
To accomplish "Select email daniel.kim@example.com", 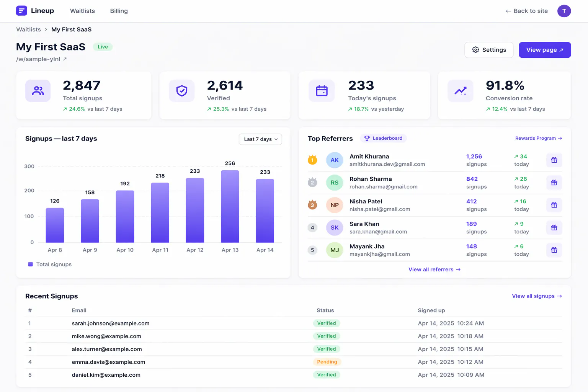I will click(106, 375).
